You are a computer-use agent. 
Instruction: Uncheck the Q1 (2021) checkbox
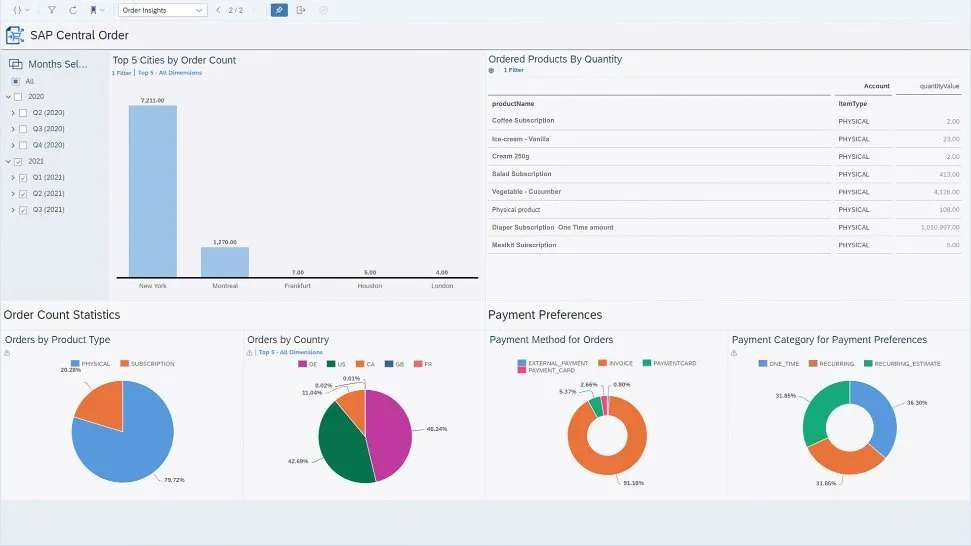24,178
